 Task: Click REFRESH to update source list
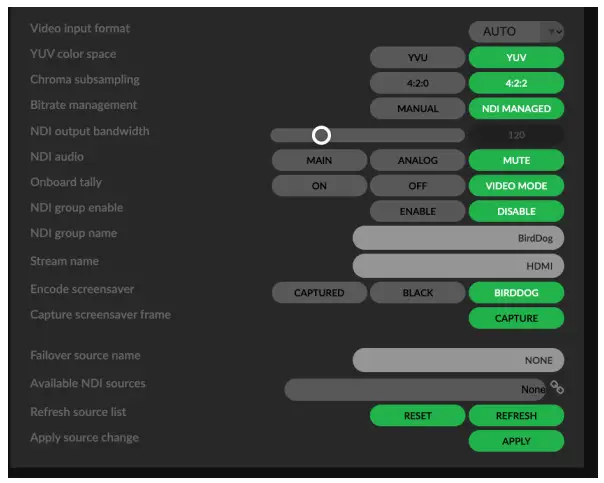pos(516,415)
